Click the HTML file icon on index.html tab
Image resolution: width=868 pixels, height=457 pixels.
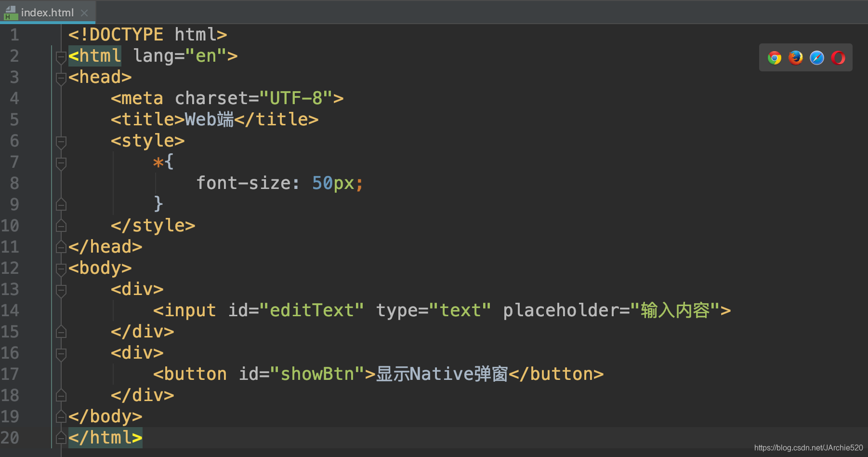pos(10,13)
